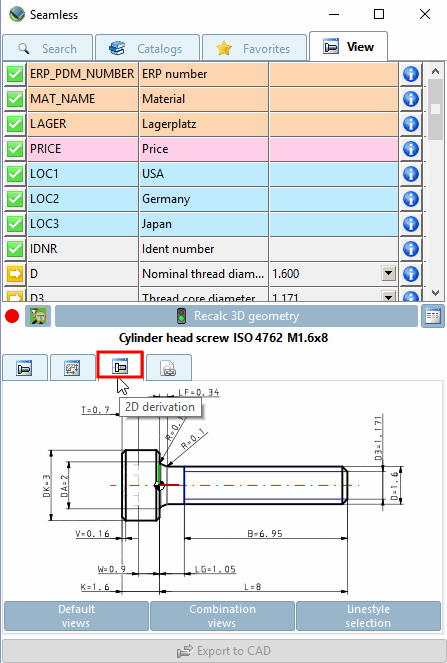Click the yellow arrow on row D
Screen dimensions: 447x663
click(x=15, y=274)
